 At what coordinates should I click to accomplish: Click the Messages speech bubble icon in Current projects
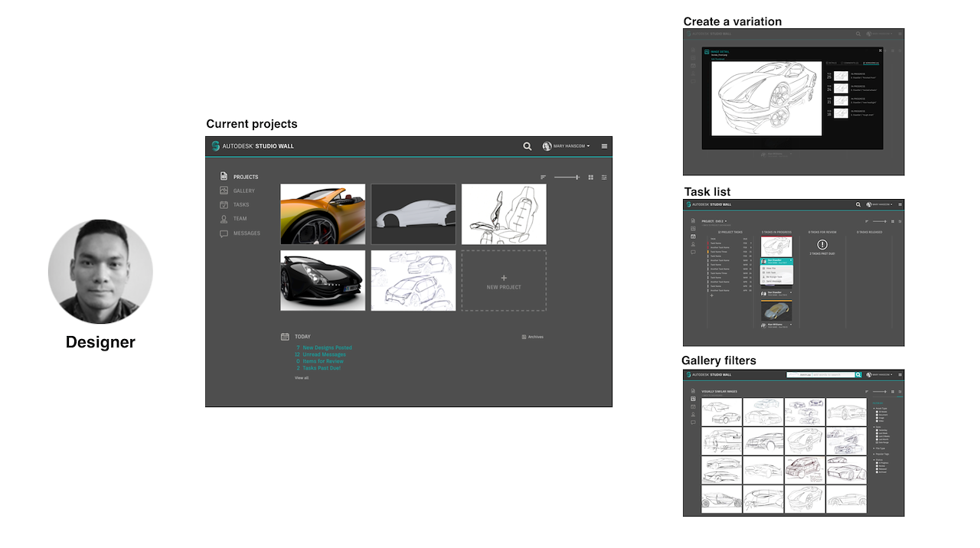pyautogui.click(x=224, y=233)
